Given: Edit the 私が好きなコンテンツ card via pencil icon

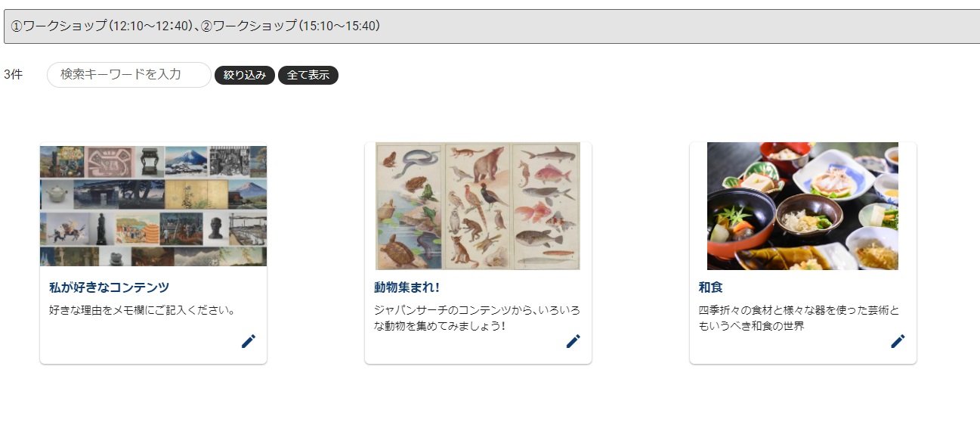Looking at the screenshot, I should (249, 341).
